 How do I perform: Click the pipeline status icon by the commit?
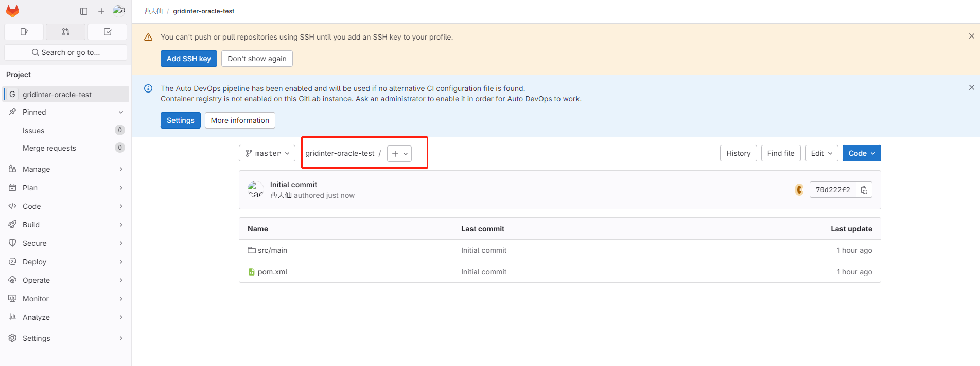click(799, 190)
